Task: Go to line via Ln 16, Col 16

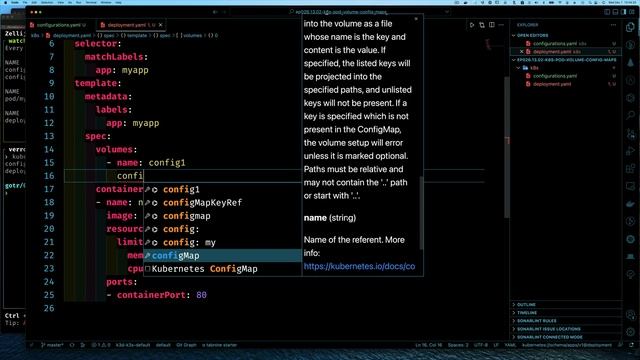Action: pyautogui.click(x=429, y=345)
